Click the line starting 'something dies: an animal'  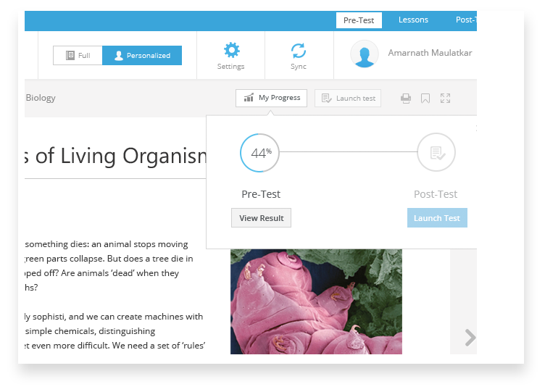(x=107, y=244)
